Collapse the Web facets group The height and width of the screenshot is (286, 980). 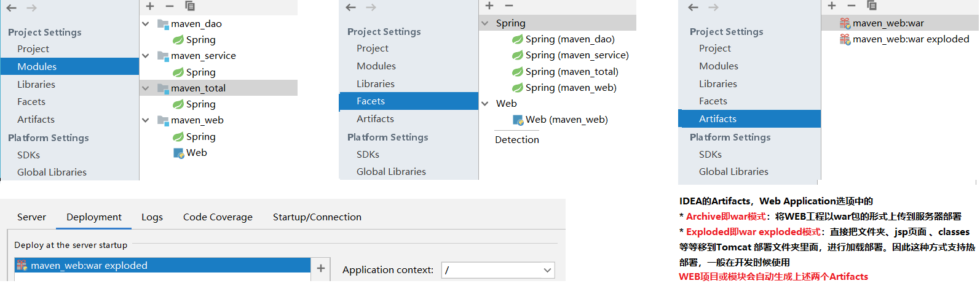(485, 104)
